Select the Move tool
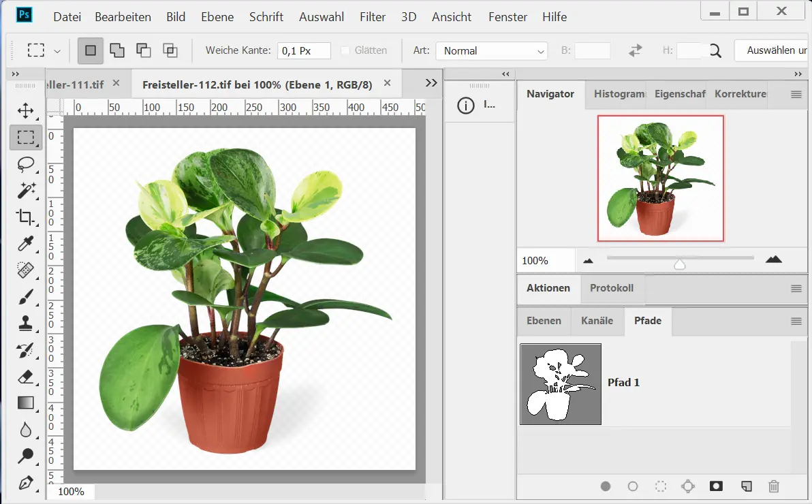Image resolution: width=812 pixels, height=504 pixels. click(26, 110)
